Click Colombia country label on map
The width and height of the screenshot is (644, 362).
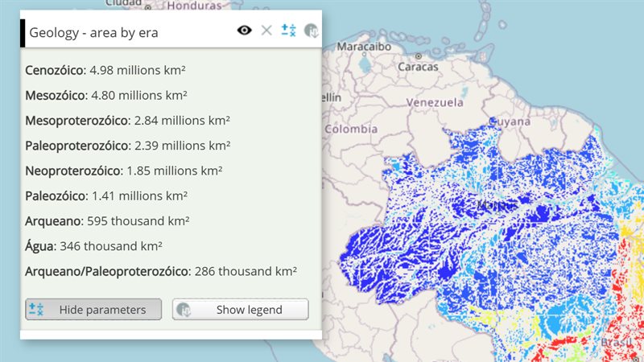pyautogui.click(x=351, y=130)
